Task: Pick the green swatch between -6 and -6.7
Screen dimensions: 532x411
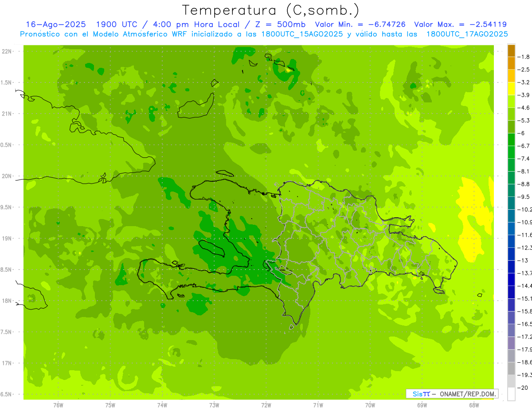Action: pos(511,140)
